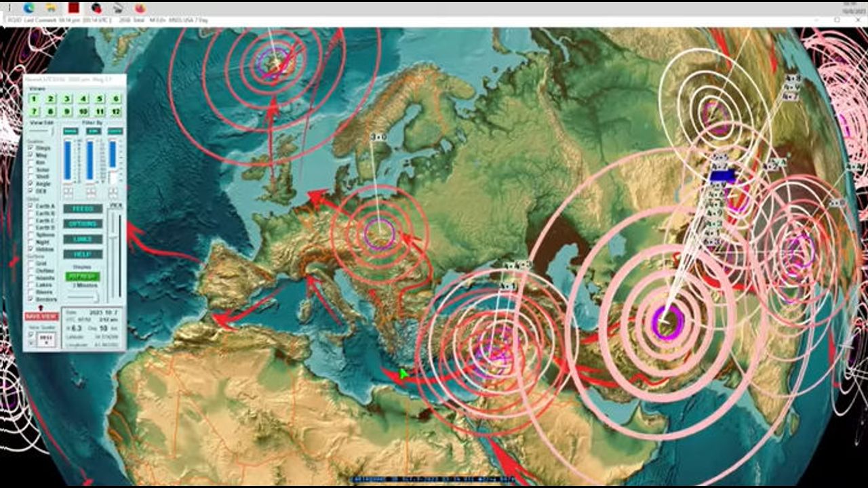Uncheck the Mag quakes checkbox
This screenshot has width=868, height=488.
point(31,155)
